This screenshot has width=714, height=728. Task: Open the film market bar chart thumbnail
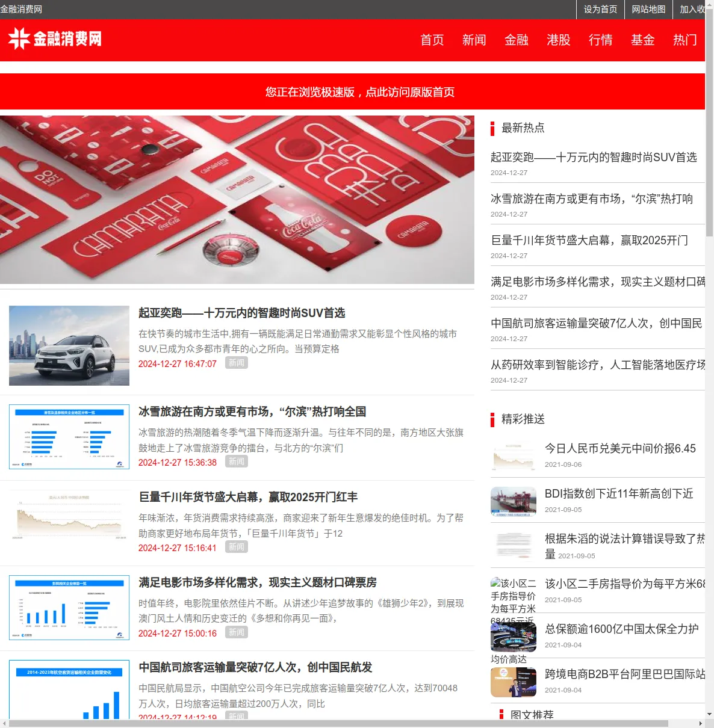click(x=69, y=607)
